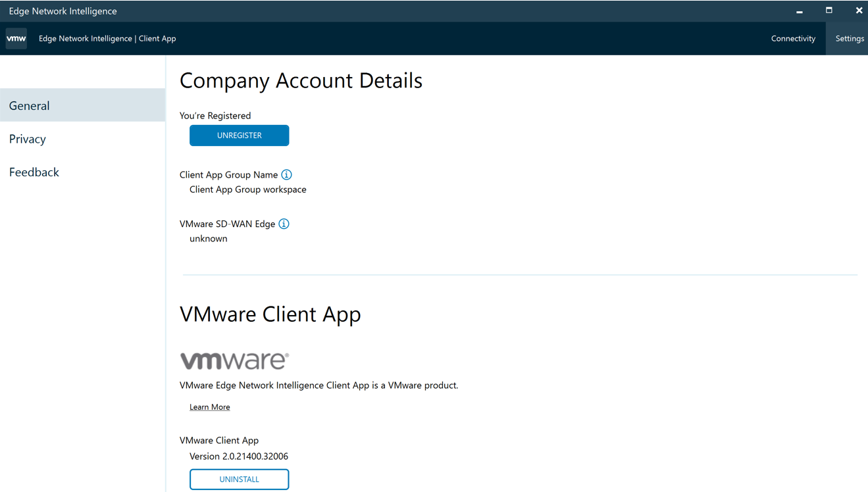Image resolution: width=868 pixels, height=492 pixels.
Task: Click Edge Network Intelligence | Client App title
Action: click(107, 39)
